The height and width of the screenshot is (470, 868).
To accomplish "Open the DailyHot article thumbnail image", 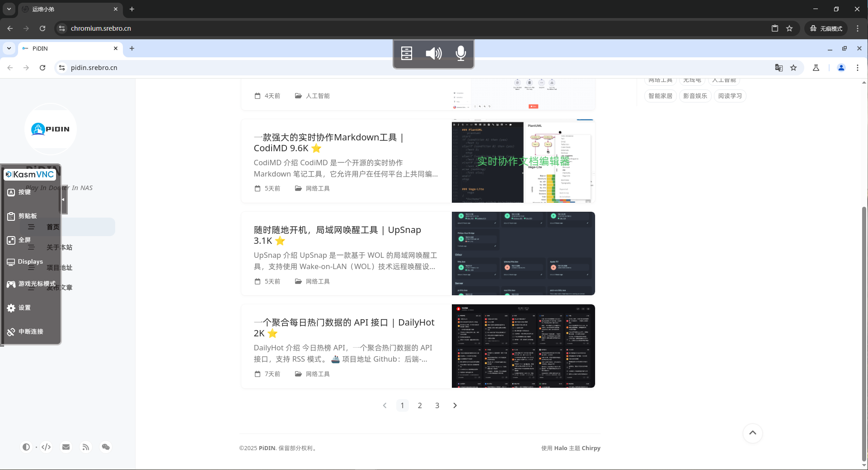I will click(523, 346).
